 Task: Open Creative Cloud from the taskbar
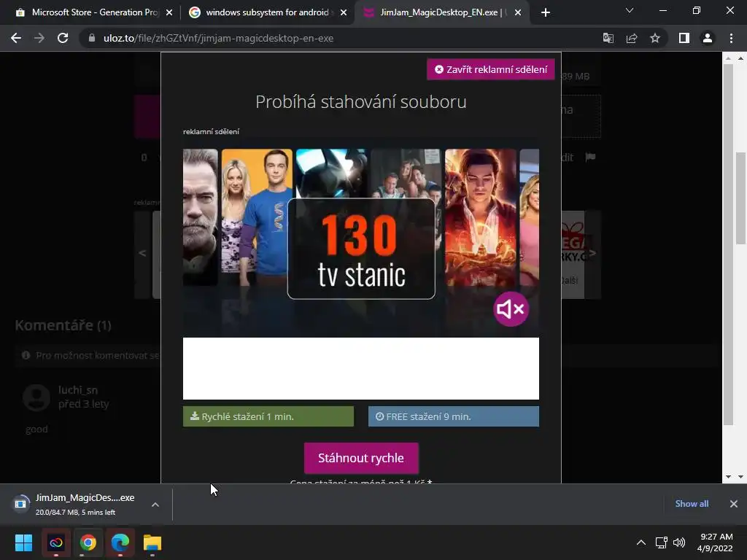55,542
